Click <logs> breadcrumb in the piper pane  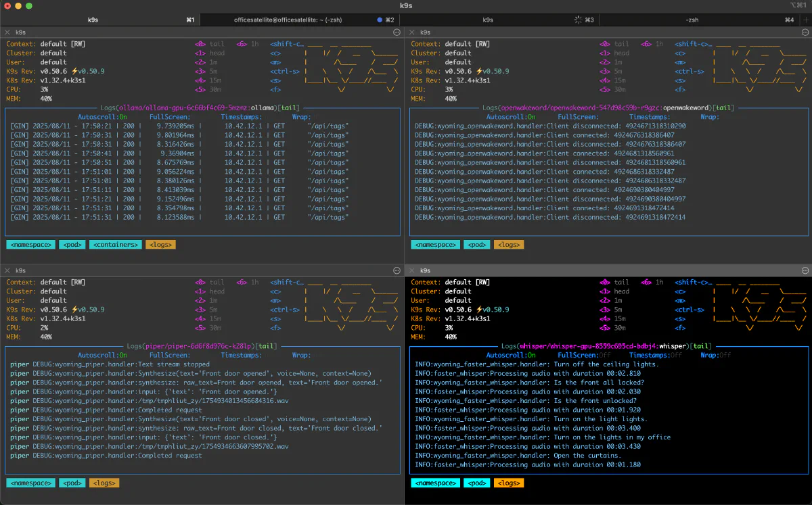pos(104,483)
